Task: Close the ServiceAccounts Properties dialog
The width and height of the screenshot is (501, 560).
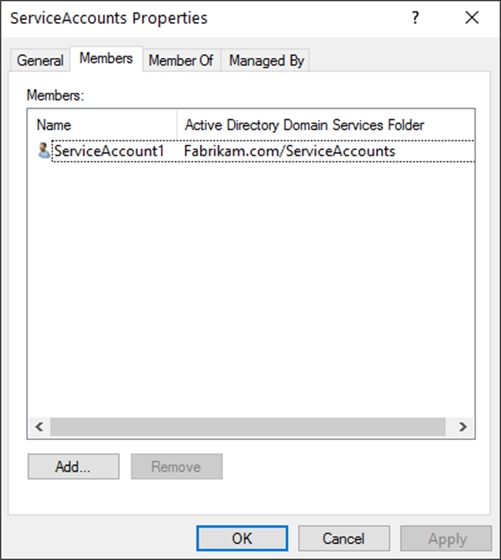Action: (x=472, y=18)
